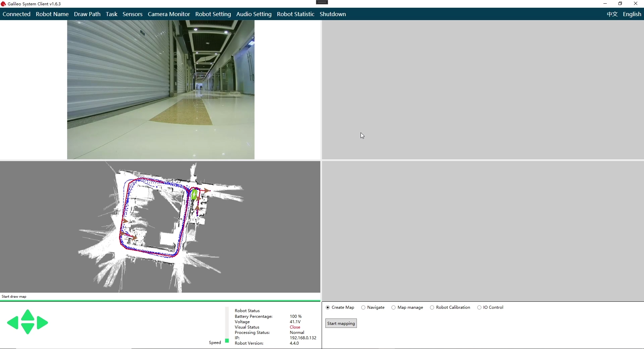This screenshot has width=644, height=349.
Task: Select the Navigate radio button
Action: (363, 307)
